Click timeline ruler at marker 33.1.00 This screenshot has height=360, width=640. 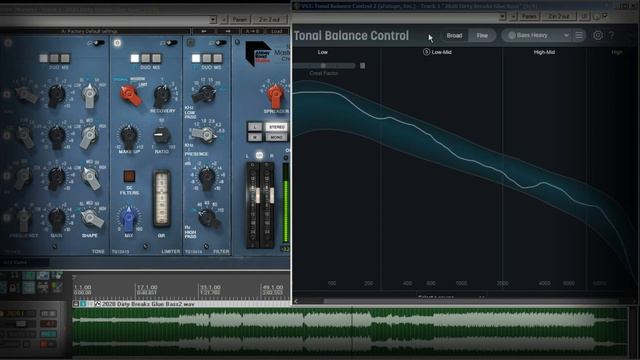tap(210, 287)
